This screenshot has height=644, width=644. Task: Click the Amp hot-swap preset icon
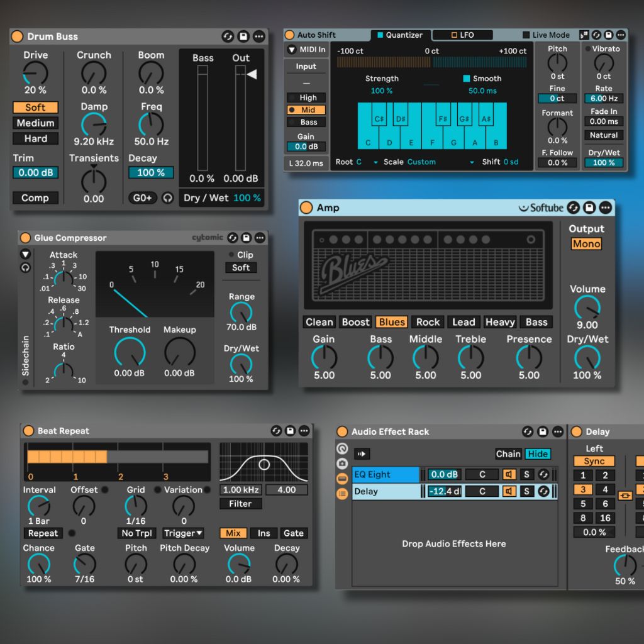573,208
